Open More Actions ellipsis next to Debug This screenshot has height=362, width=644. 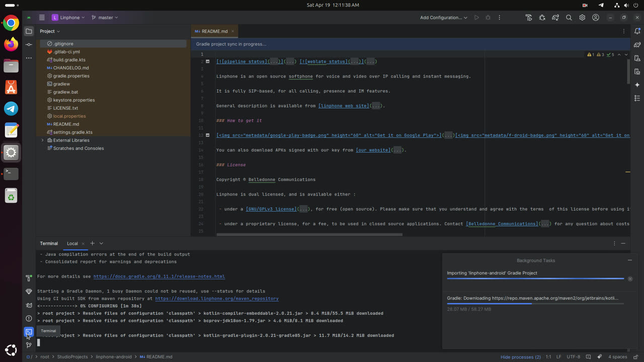500,18
